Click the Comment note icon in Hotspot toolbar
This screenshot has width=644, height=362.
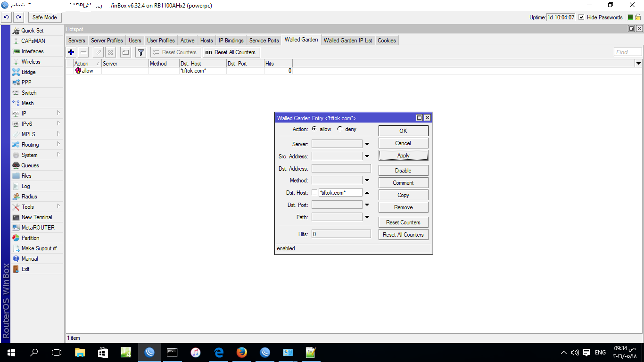click(x=125, y=52)
